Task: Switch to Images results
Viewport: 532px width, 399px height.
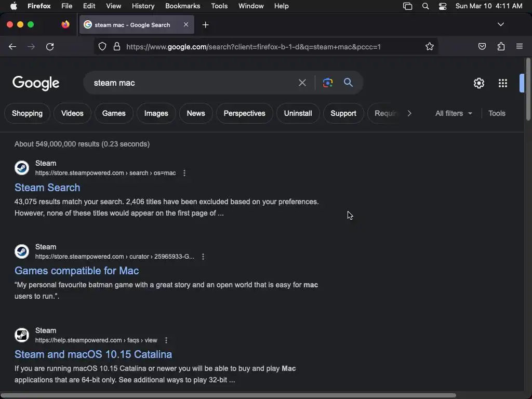Action: [x=156, y=113]
